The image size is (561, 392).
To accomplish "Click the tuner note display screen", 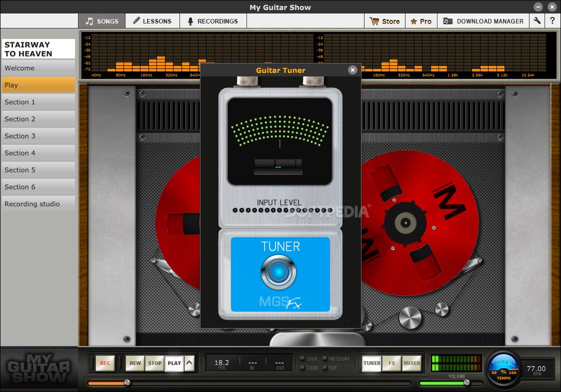I will (x=278, y=167).
